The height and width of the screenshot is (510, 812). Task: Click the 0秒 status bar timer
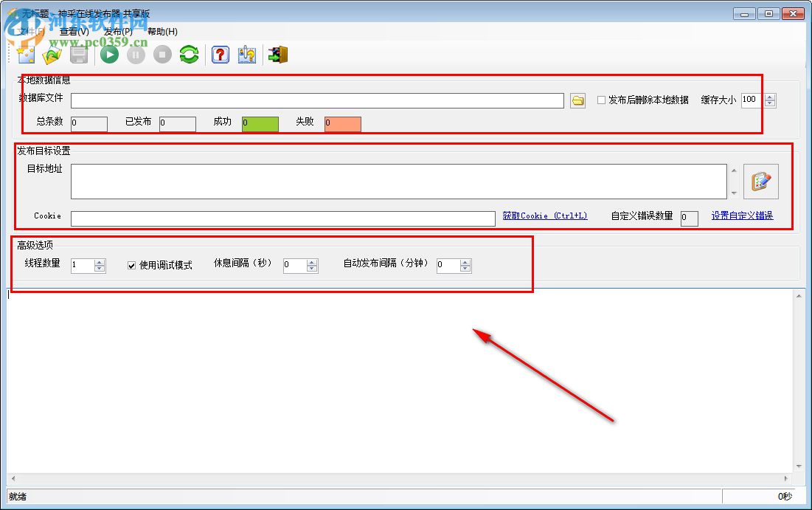point(785,497)
